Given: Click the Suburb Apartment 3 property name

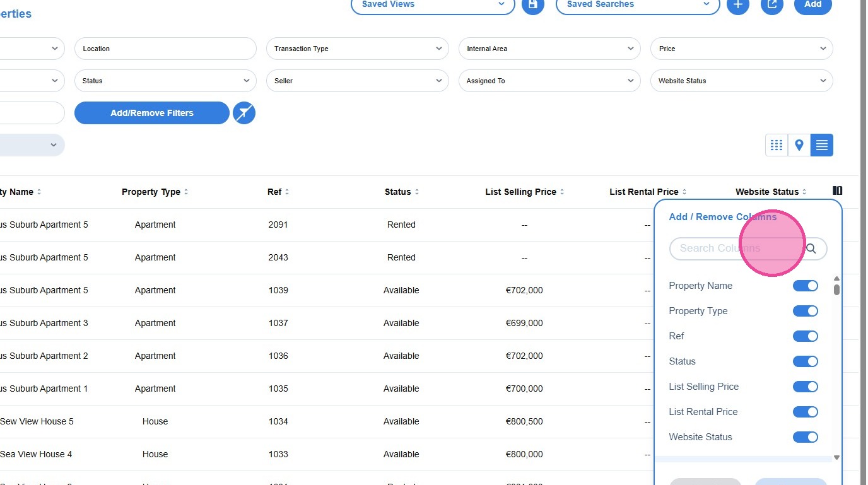Looking at the screenshot, I should click(x=44, y=323).
